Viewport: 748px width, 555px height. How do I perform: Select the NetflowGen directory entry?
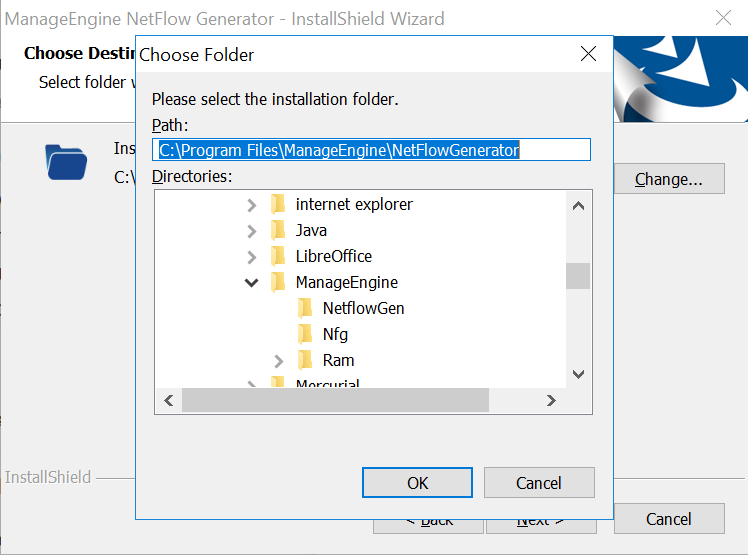(x=363, y=309)
